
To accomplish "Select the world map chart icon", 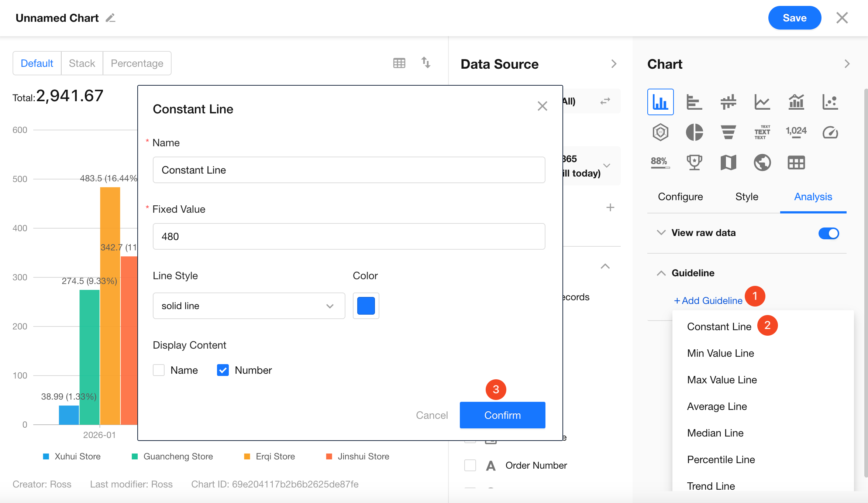I will coord(762,162).
